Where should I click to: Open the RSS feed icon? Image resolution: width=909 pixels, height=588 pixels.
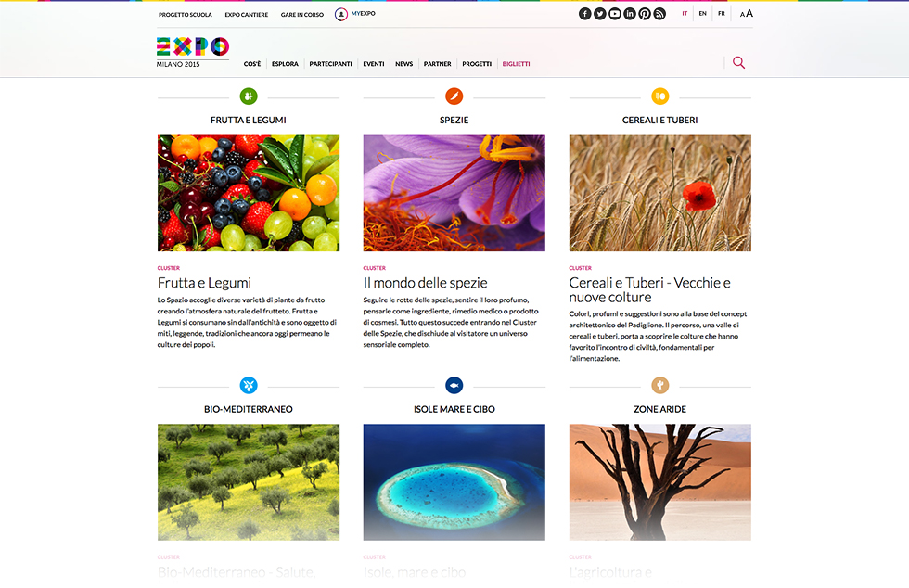[x=659, y=14]
